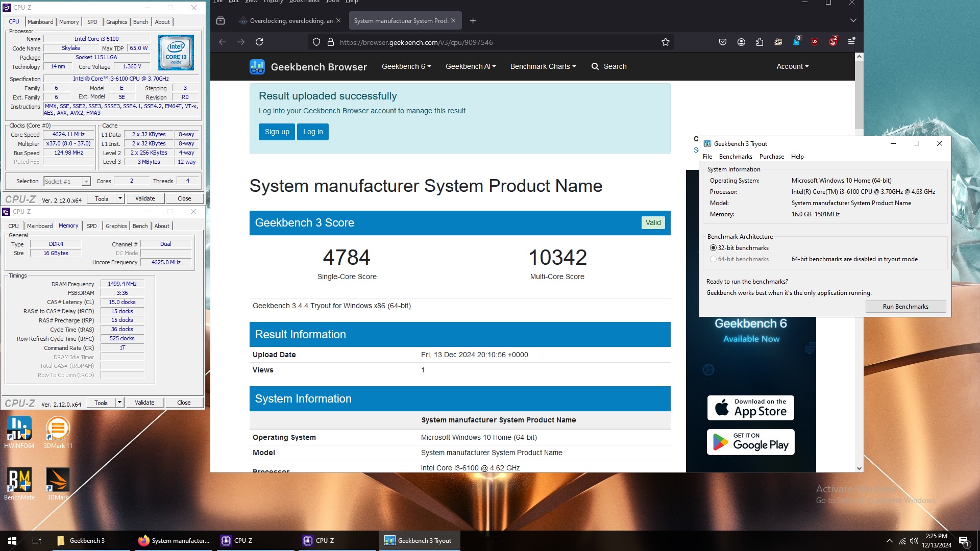
Task: Close the Overclocking tab
Action: (x=338, y=21)
